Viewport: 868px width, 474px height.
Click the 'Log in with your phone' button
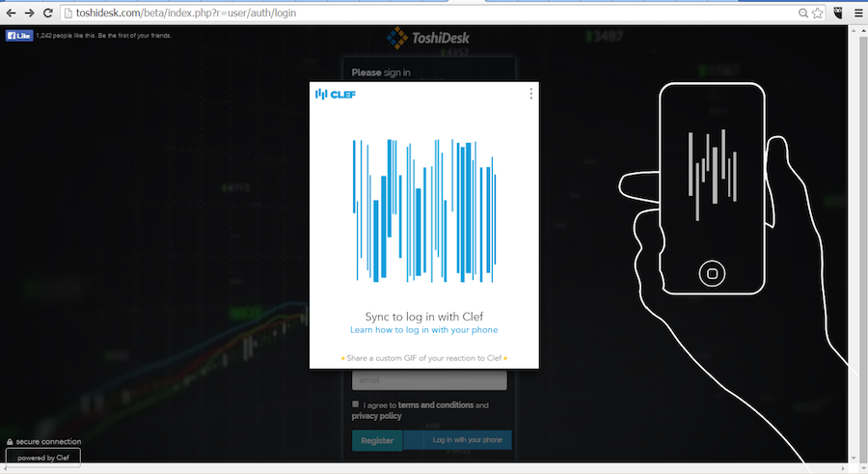pos(457,439)
